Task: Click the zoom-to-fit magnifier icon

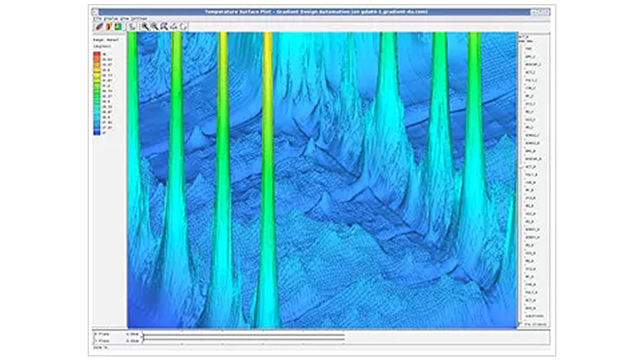Action: tap(164, 27)
